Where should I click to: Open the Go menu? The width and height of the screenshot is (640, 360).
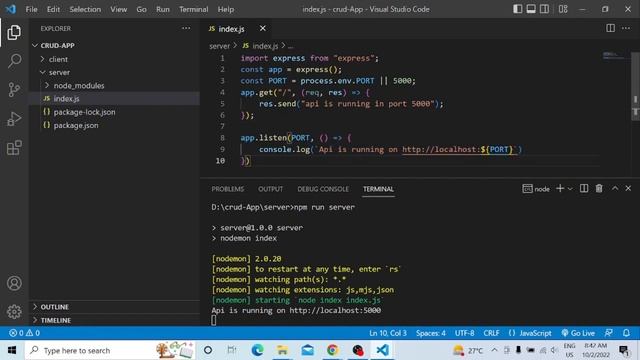click(x=141, y=9)
